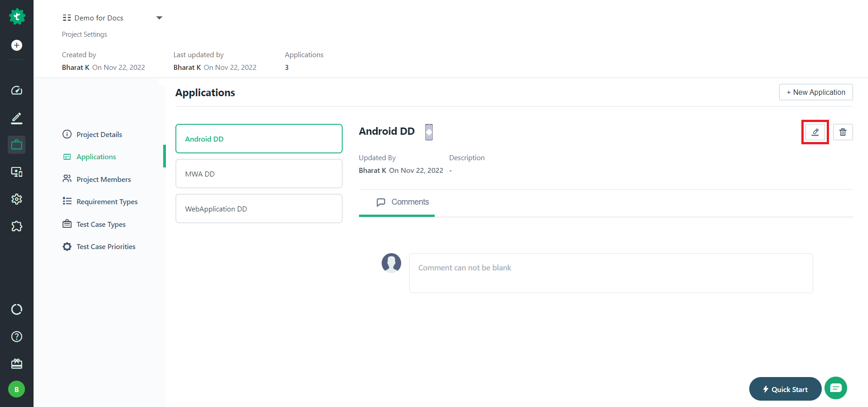Click Bharat K under Last updated by
The height and width of the screenshot is (407, 868).
click(187, 67)
